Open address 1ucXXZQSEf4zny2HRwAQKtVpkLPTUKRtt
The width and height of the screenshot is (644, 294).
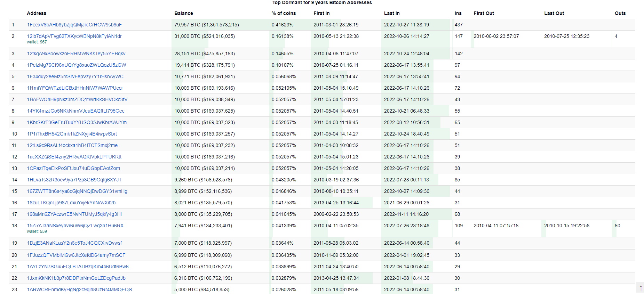[74, 157]
